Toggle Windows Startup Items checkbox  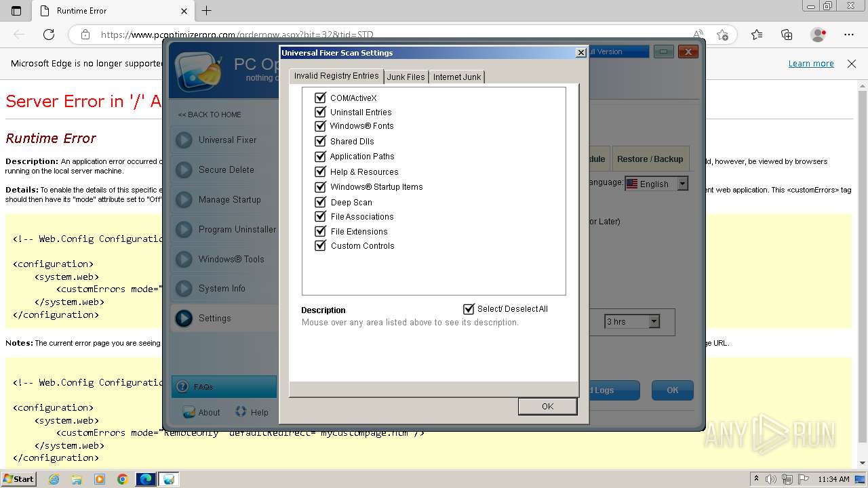[x=321, y=186]
